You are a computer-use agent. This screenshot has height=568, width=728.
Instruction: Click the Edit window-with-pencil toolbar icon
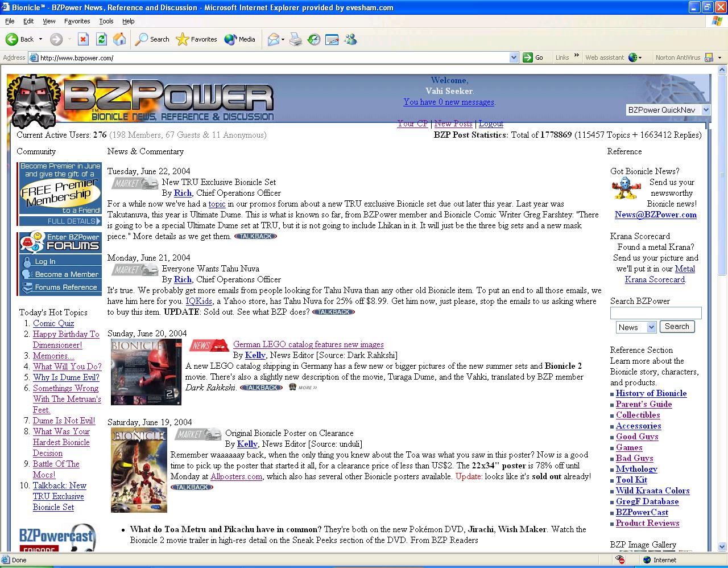pyautogui.click(x=332, y=39)
